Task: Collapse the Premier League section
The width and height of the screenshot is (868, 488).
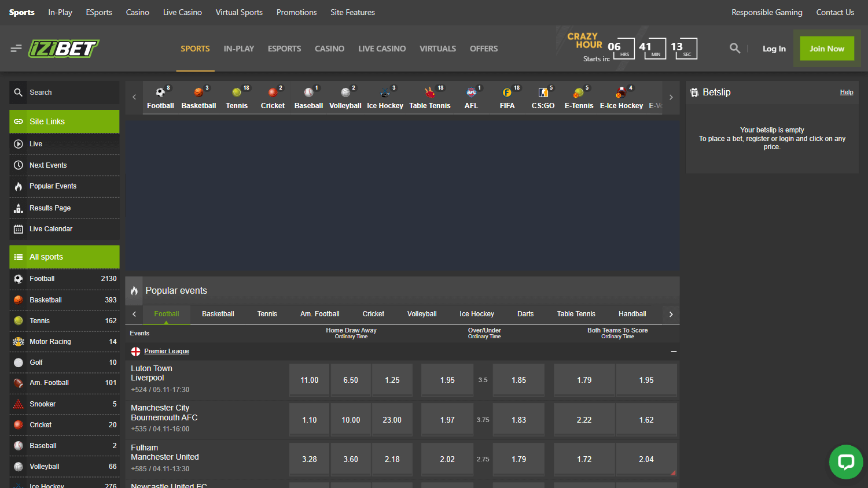Action: [674, 352]
